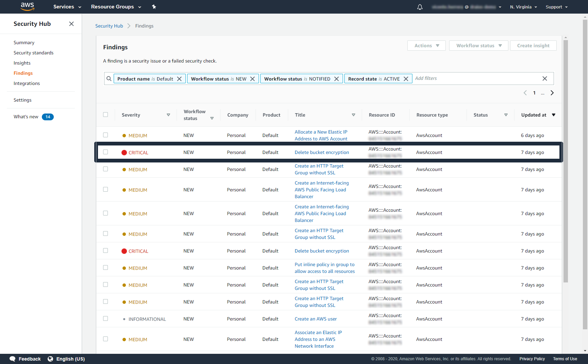
Task: Remove the Workflow status is NOTIFIED filter
Action: click(337, 79)
